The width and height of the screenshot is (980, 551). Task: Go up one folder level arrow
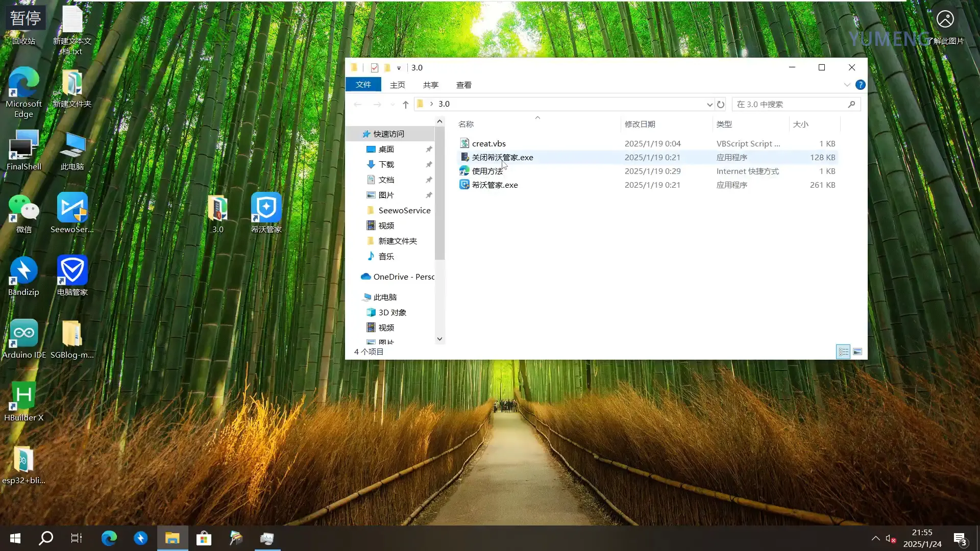tap(405, 105)
